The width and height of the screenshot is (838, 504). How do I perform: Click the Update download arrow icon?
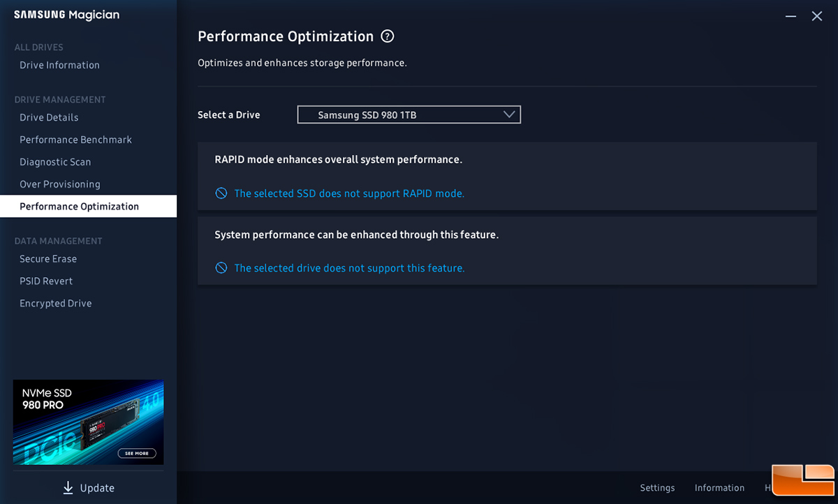(x=68, y=488)
